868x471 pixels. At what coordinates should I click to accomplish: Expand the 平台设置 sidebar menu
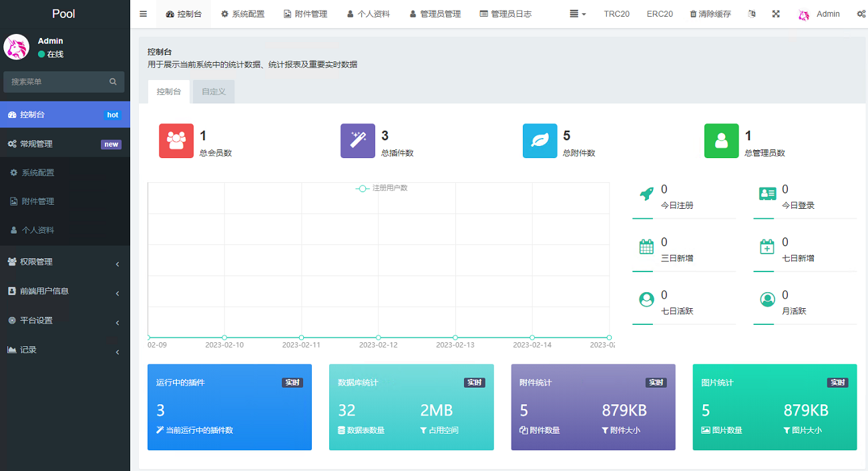[x=65, y=321]
